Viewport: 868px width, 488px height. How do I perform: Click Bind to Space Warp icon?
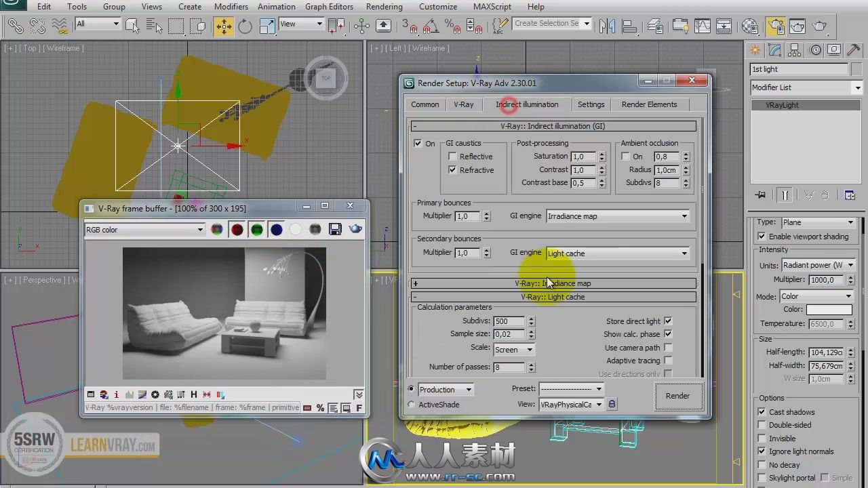click(x=60, y=26)
